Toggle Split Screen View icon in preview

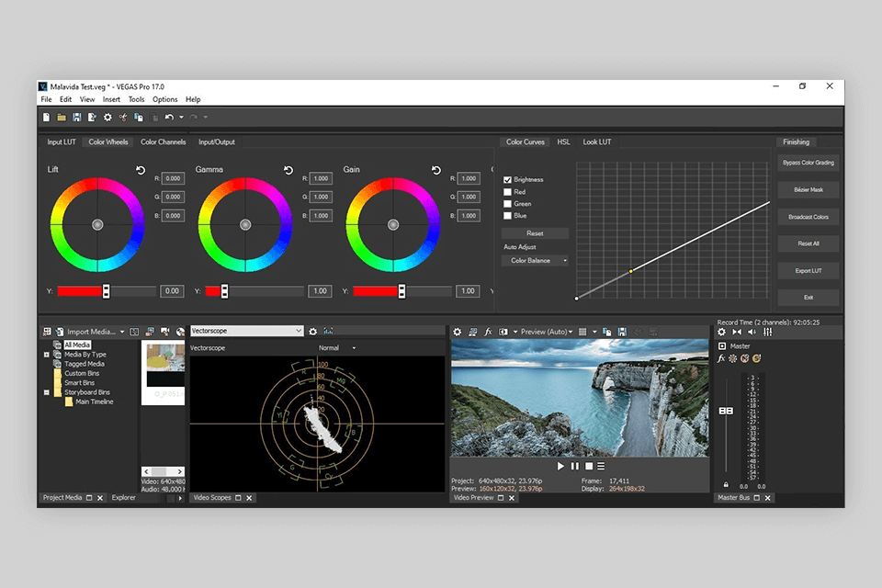[x=503, y=332]
